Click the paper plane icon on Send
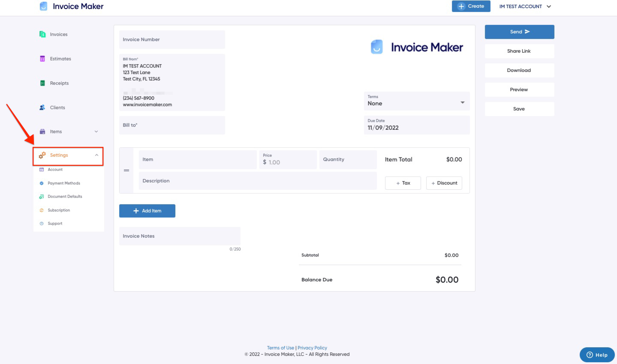The height and width of the screenshot is (364, 617). (527, 32)
